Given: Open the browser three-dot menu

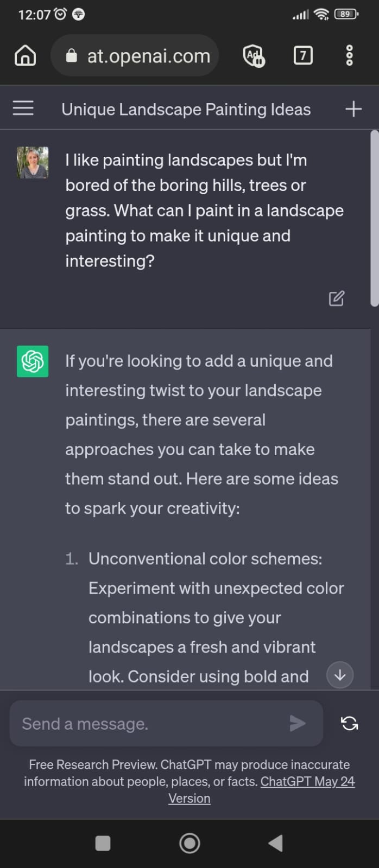Looking at the screenshot, I should click(x=349, y=55).
